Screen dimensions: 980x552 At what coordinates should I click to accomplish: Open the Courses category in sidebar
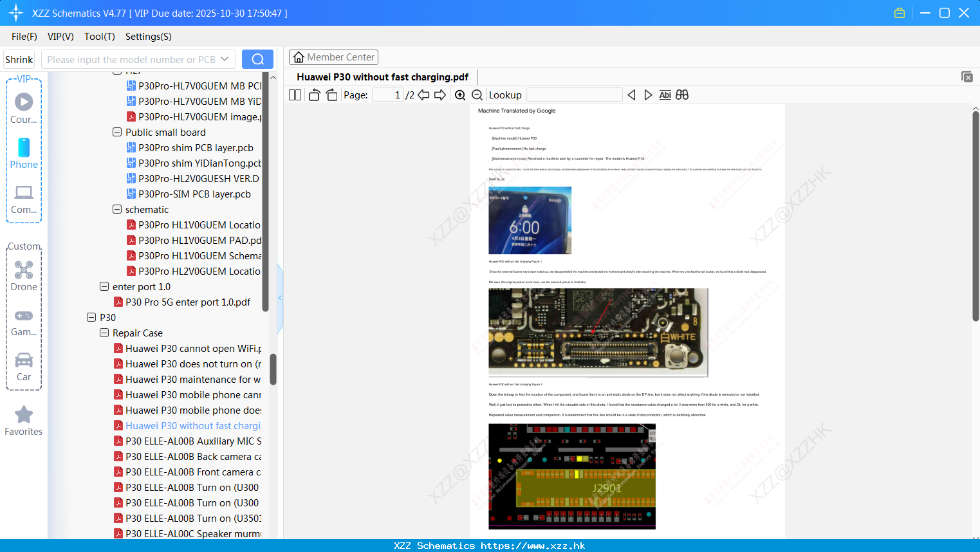click(x=24, y=108)
